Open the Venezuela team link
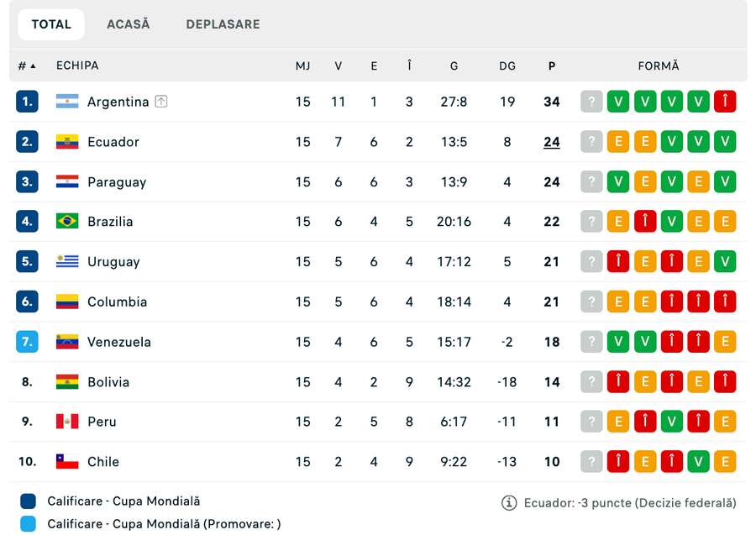 119,342
